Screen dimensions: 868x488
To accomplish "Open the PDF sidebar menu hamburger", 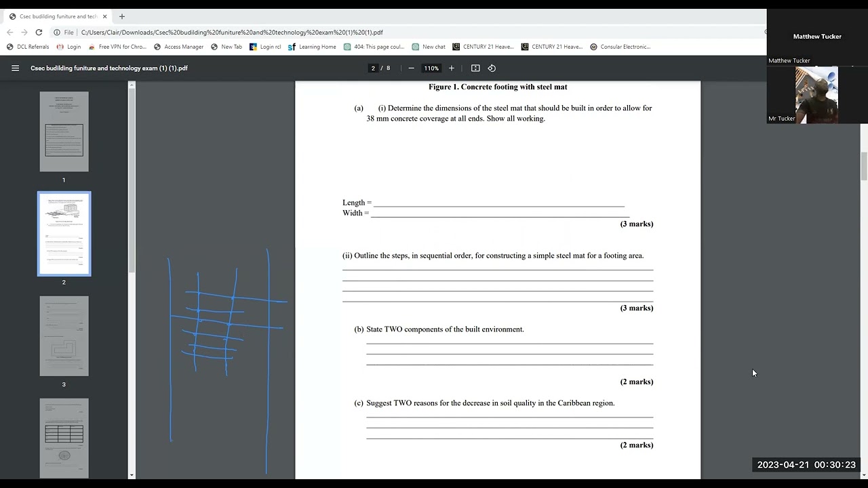I will [x=15, y=68].
